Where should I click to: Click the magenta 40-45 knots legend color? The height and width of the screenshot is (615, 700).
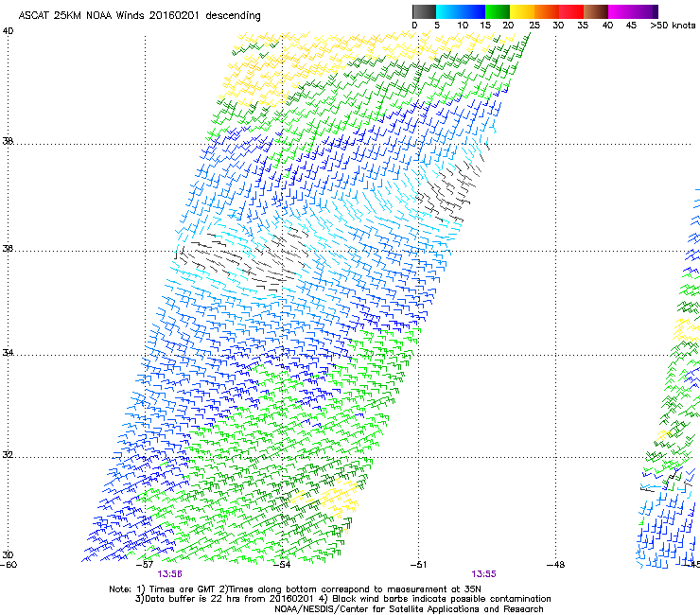(621, 11)
